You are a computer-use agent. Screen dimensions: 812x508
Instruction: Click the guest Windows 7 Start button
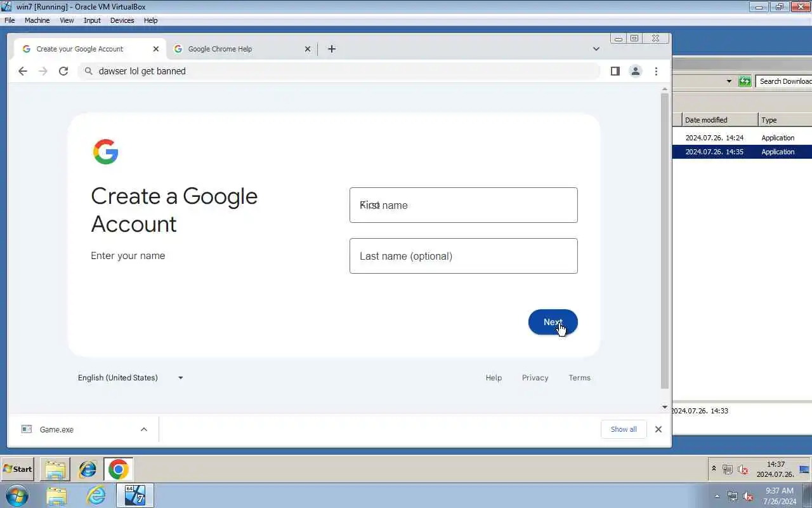click(x=18, y=469)
